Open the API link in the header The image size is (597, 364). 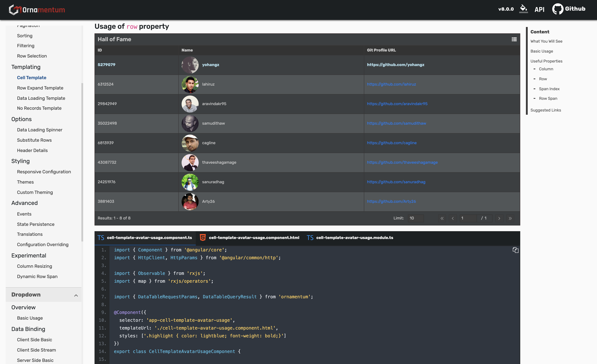[539, 9]
